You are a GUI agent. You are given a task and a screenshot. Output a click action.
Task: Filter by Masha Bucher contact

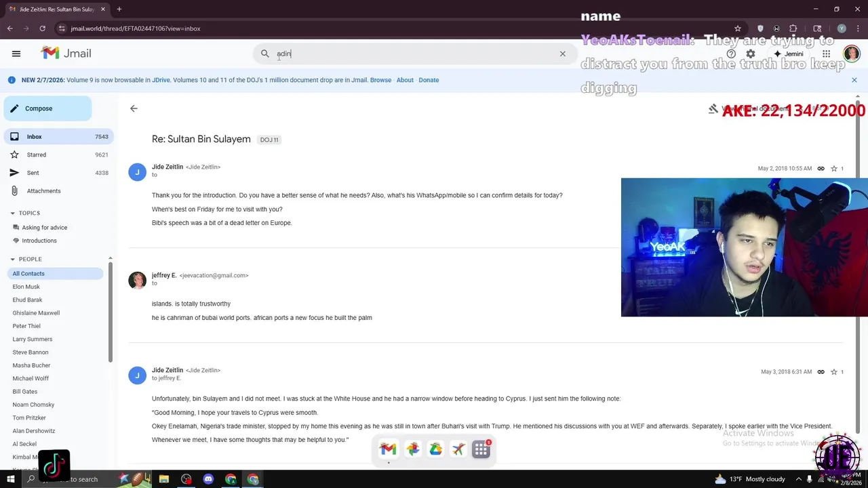(31, 365)
